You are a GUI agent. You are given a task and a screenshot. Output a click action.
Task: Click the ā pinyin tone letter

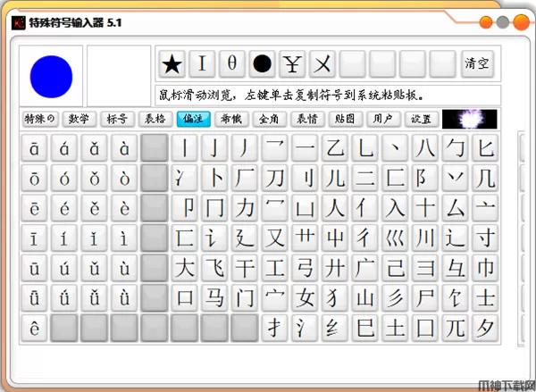35,148
